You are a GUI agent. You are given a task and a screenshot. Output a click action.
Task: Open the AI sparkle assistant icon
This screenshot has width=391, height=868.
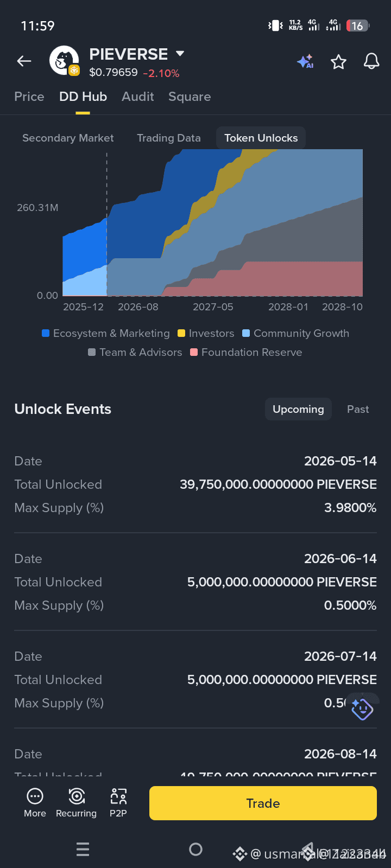305,61
